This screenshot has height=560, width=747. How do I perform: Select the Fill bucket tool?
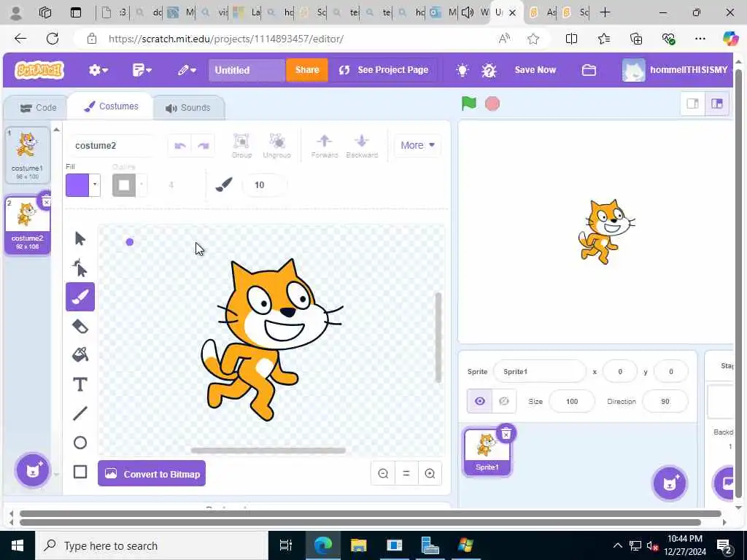[80, 355]
